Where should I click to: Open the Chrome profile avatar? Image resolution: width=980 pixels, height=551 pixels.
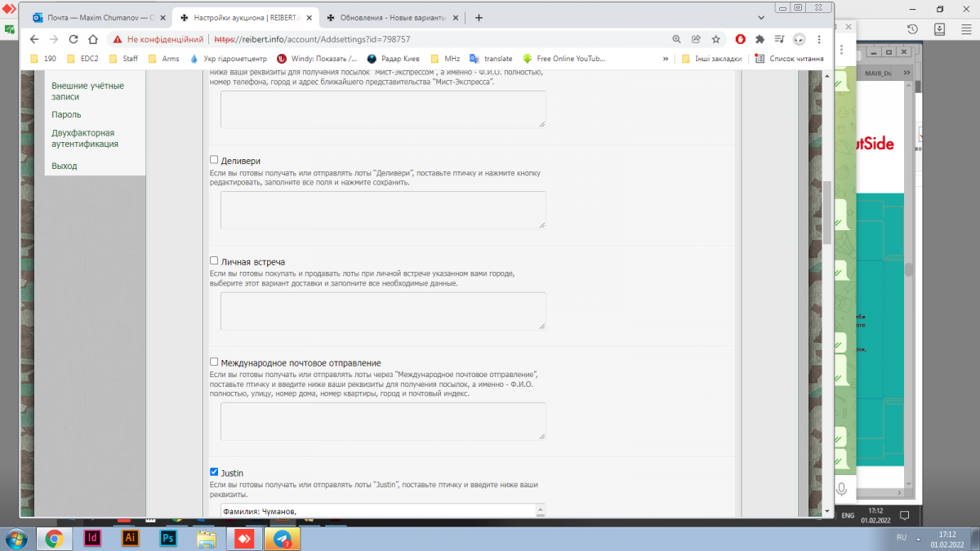point(800,38)
